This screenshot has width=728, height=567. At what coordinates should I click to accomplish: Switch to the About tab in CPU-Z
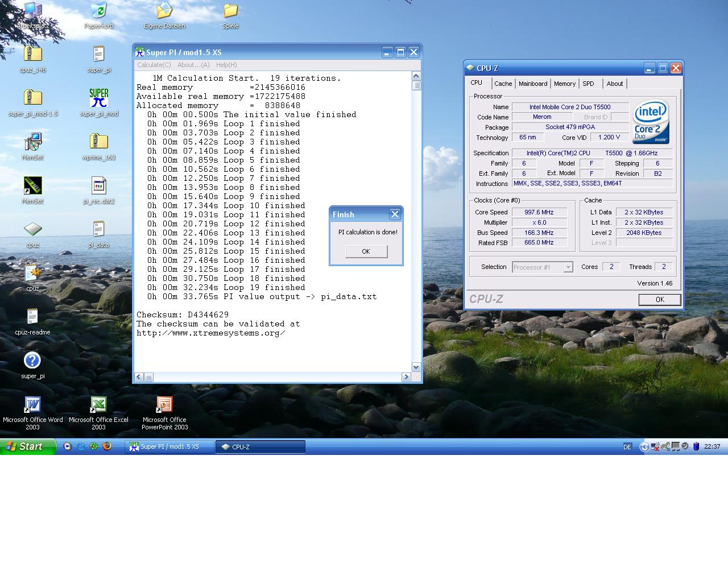click(x=615, y=84)
